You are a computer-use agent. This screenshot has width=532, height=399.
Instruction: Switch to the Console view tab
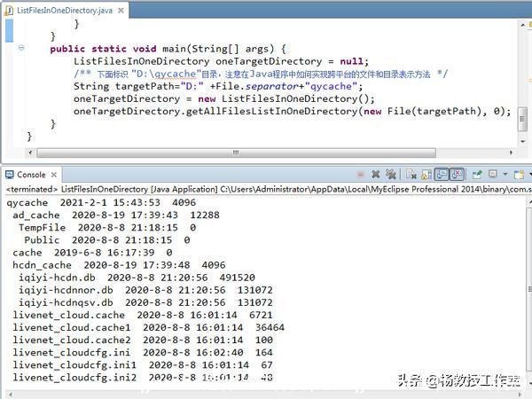pos(31,175)
